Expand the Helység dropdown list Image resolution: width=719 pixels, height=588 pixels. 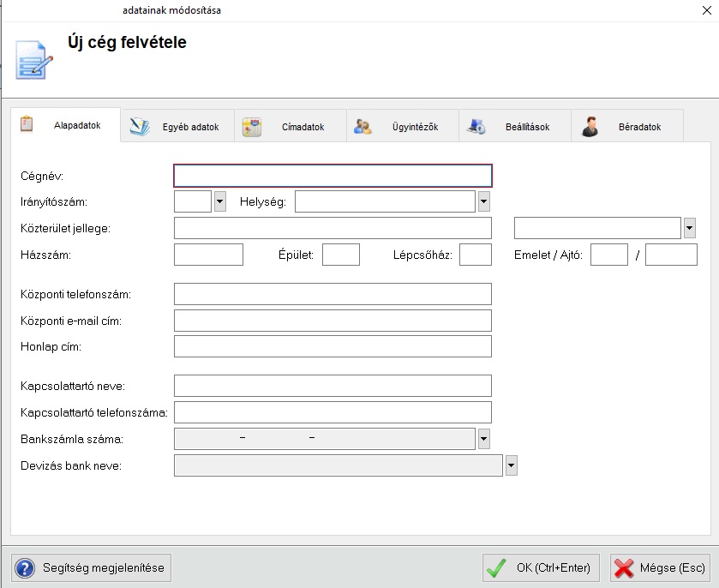click(x=483, y=201)
